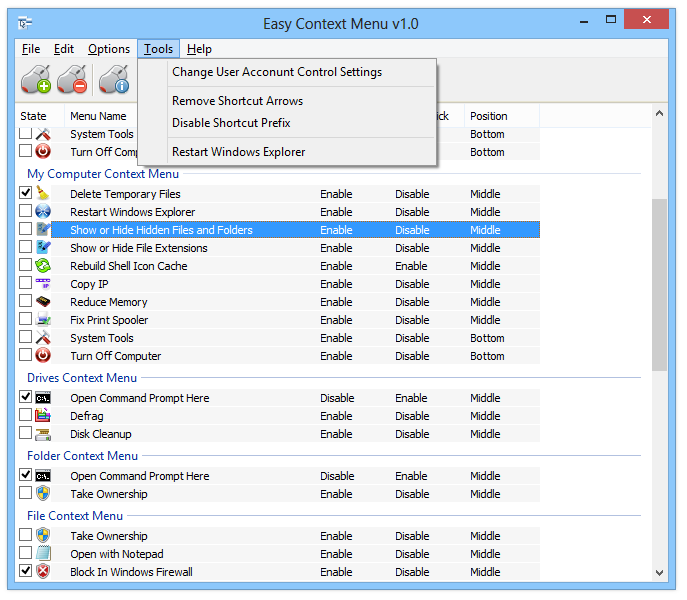Screen dimensions: 687x600
Task: Click the Show or Hide Hidden Files icon
Action: [x=43, y=229]
